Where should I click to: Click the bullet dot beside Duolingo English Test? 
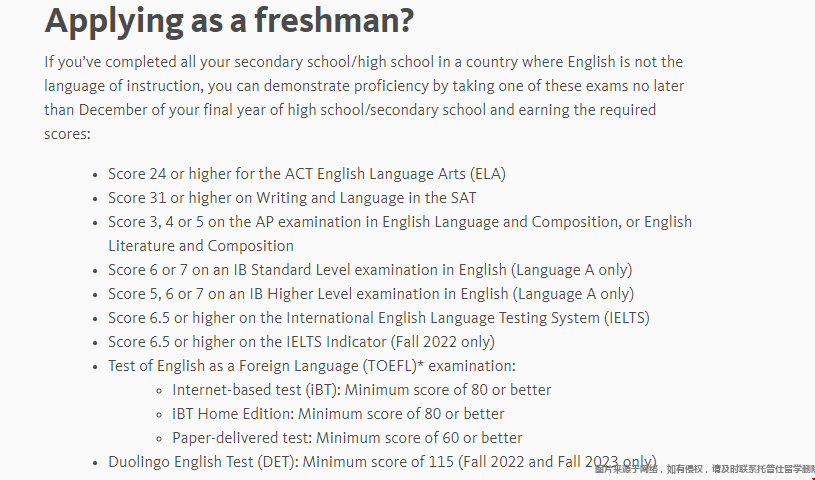[95, 463]
